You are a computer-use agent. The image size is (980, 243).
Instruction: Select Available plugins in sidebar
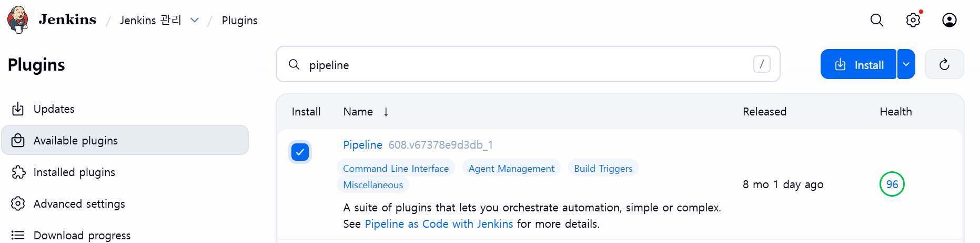(x=125, y=140)
